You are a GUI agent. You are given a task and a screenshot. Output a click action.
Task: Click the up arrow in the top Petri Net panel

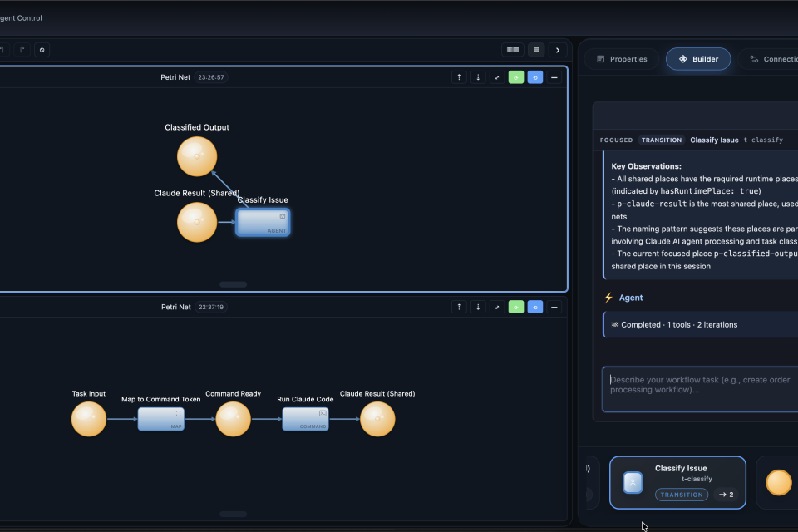tap(459, 77)
